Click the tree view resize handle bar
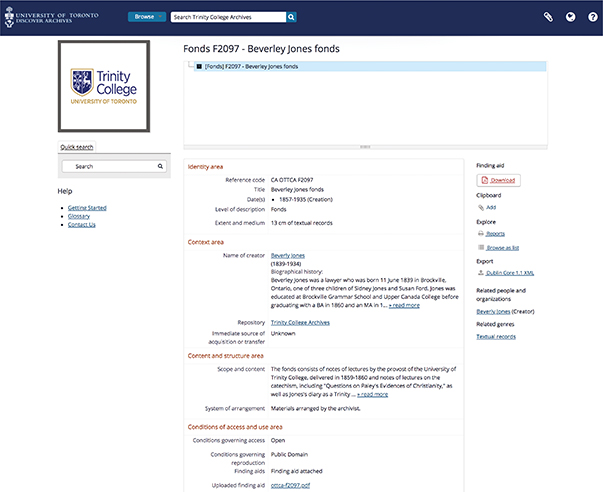The width and height of the screenshot is (603, 492). (x=365, y=147)
